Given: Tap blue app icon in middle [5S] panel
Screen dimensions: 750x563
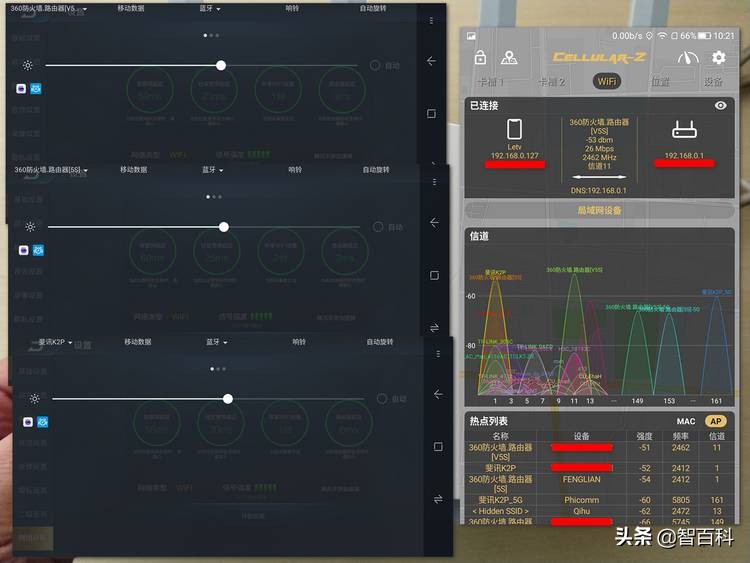Looking at the screenshot, I should coord(38,250).
